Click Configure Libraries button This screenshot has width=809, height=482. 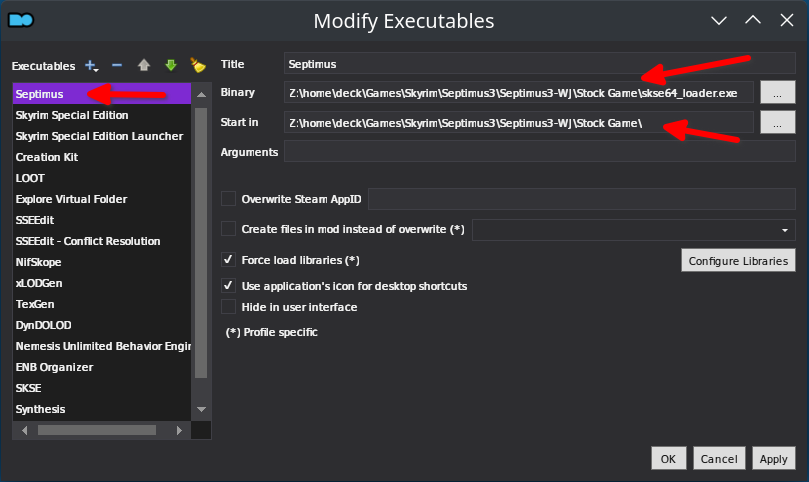coord(738,261)
